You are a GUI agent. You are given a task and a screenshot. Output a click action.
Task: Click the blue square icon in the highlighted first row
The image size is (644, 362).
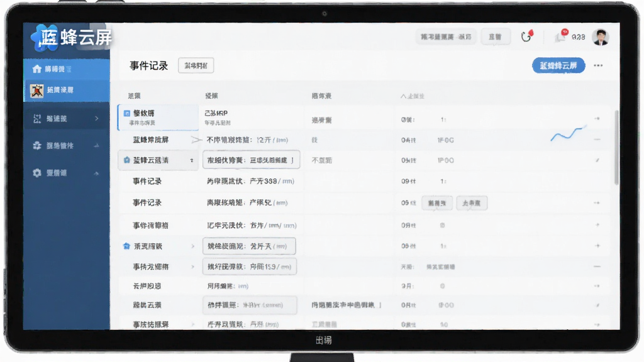point(127,113)
